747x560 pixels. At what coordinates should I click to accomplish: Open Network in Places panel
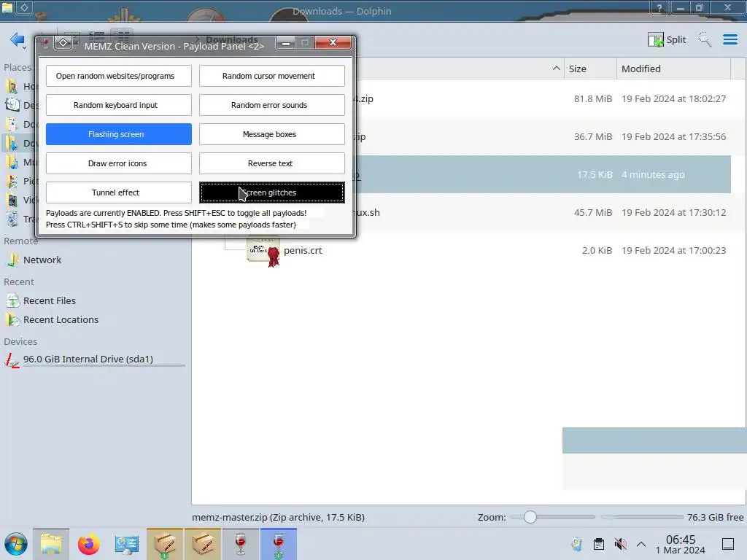[42, 260]
